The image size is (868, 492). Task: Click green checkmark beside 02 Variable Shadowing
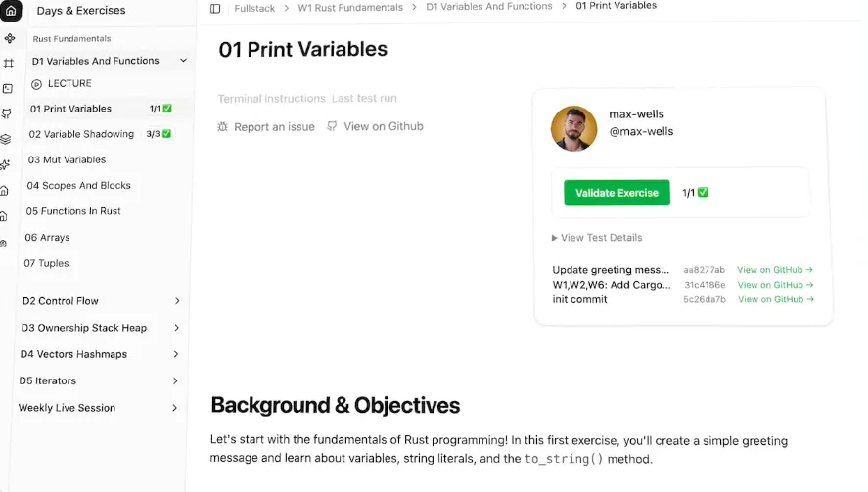click(166, 134)
